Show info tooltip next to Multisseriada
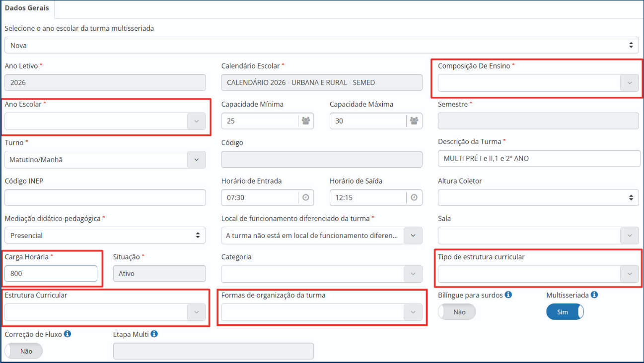The width and height of the screenshot is (644, 363). [x=594, y=295]
